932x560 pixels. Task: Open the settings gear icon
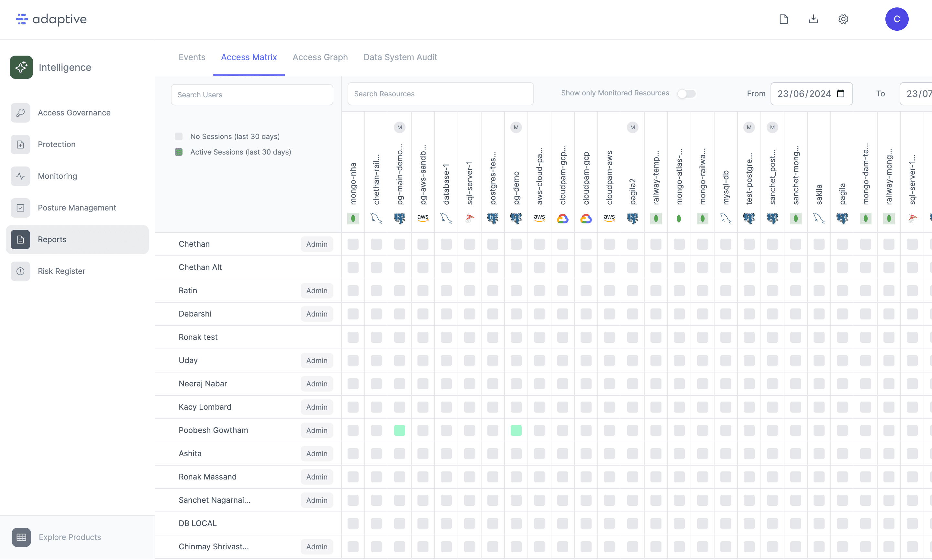tap(843, 19)
